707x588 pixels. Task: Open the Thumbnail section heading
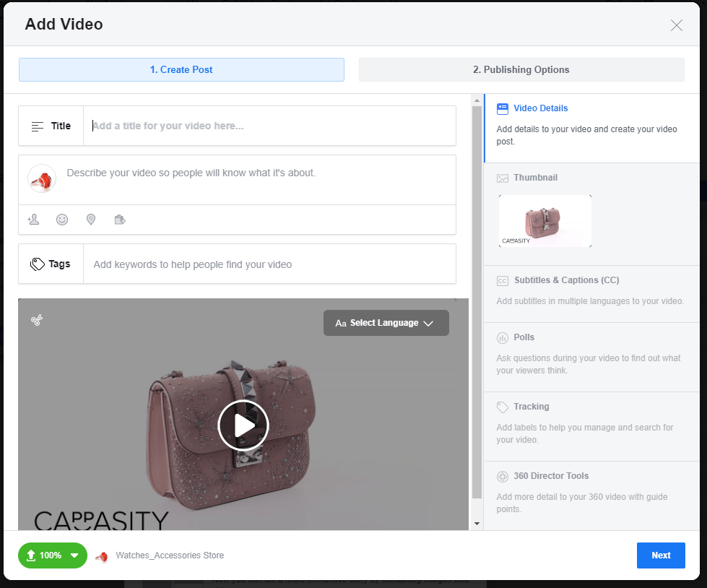(x=535, y=178)
